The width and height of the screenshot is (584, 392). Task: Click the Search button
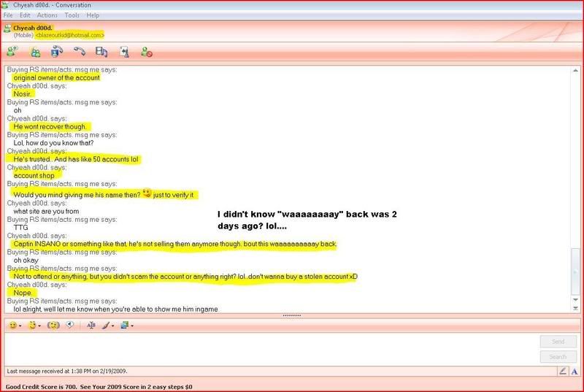coord(558,357)
